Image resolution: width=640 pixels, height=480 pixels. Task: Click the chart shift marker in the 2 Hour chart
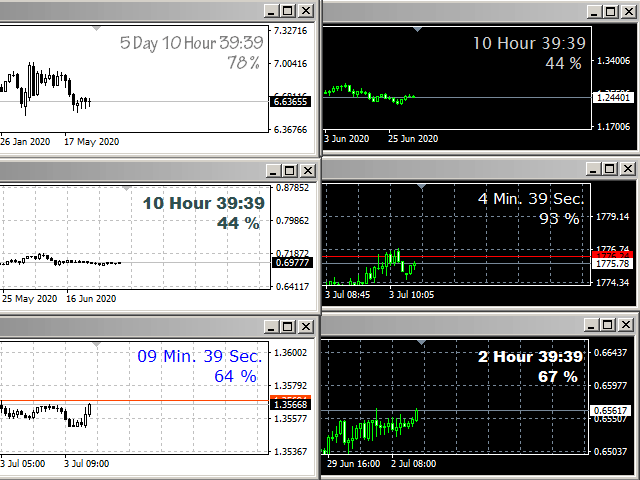(x=421, y=344)
